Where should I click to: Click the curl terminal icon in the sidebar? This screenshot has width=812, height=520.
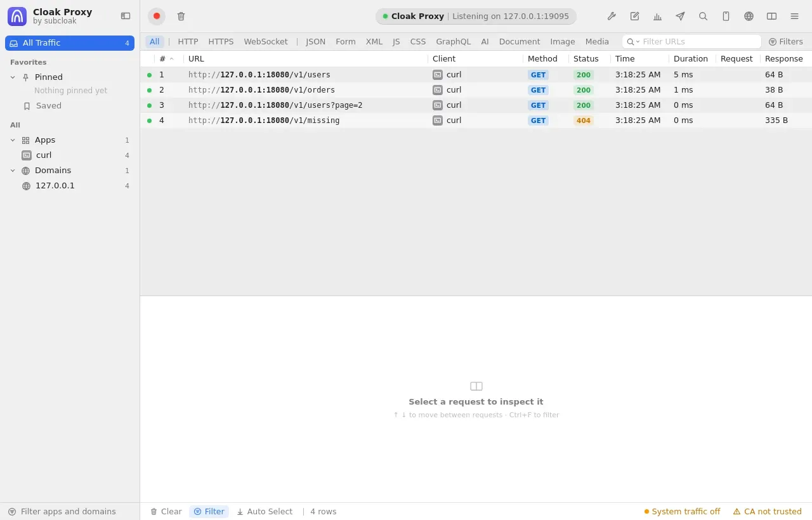pyautogui.click(x=27, y=155)
